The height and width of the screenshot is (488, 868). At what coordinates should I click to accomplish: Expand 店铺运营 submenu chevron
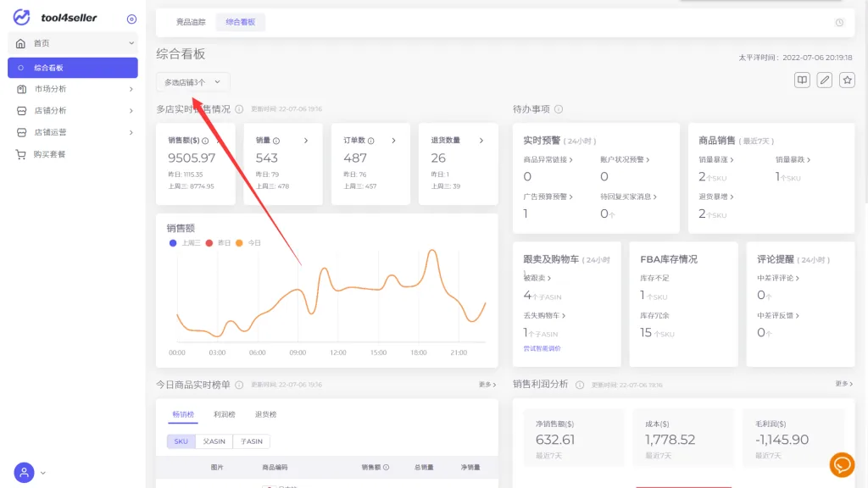[x=131, y=132]
